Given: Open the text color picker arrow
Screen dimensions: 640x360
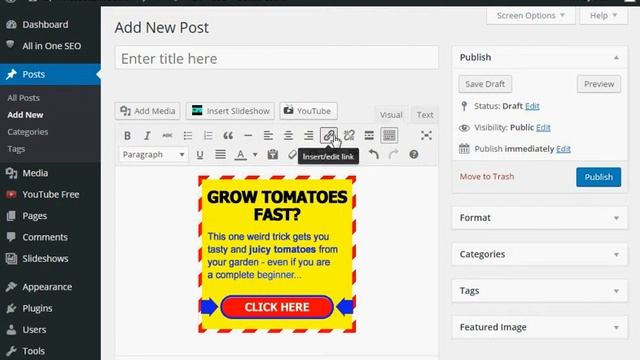Looking at the screenshot, I should tap(255, 155).
